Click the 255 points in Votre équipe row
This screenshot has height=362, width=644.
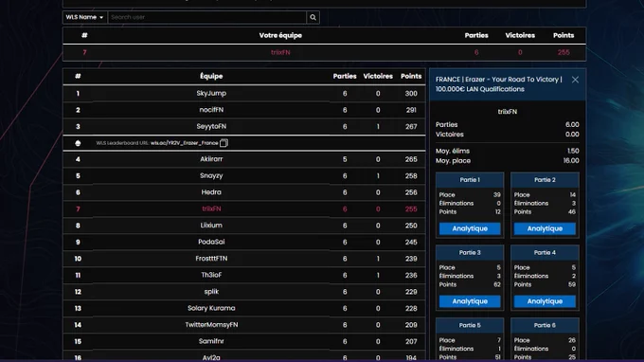[x=563, y=52]
